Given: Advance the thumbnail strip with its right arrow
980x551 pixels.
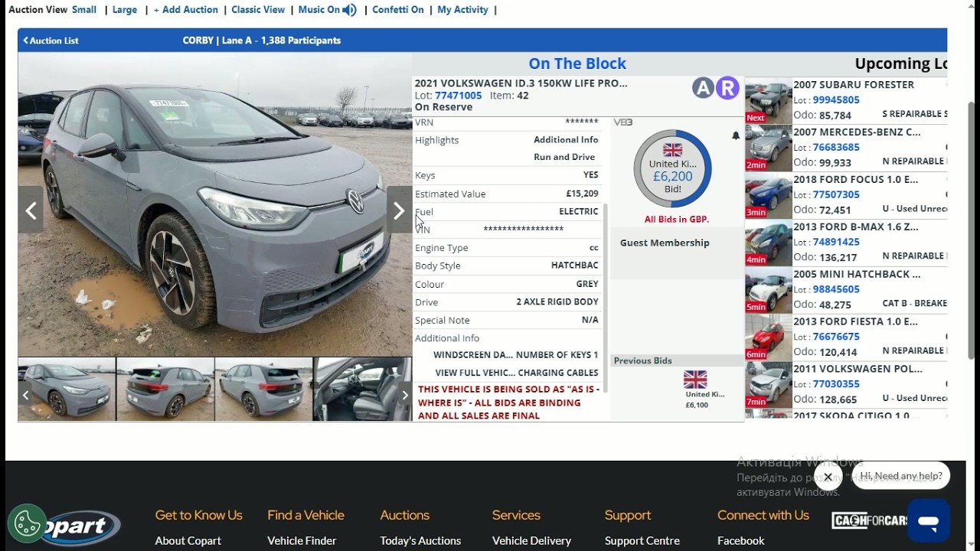Looking at the screenshot, I should tap(405, 396).
